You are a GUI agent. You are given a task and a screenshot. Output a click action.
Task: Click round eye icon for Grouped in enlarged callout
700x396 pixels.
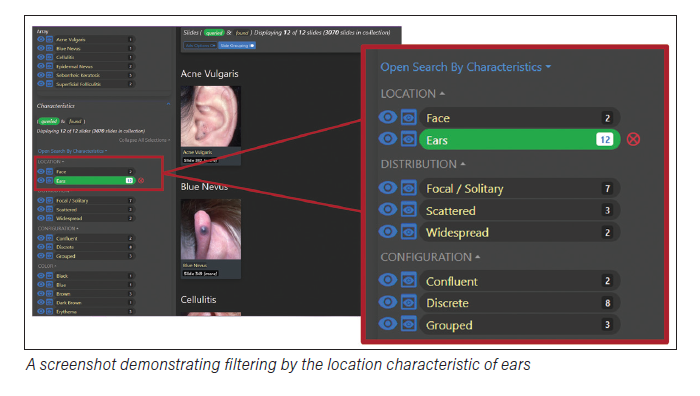388,325
